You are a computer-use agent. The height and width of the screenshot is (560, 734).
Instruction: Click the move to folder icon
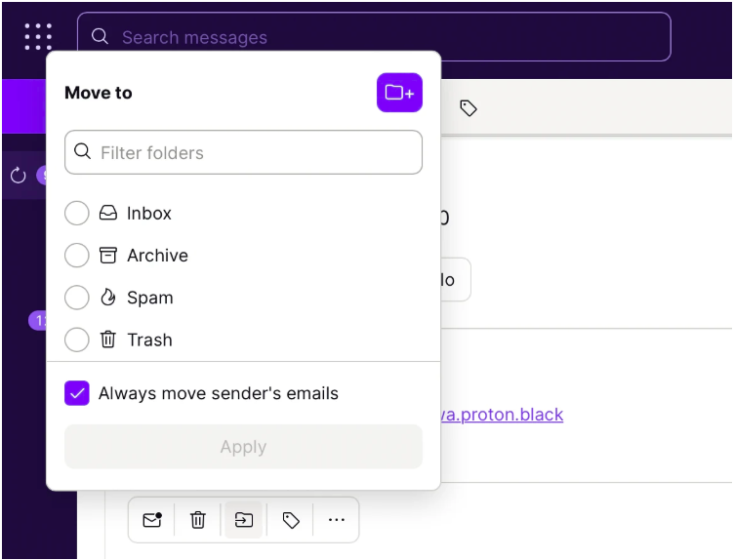(244, 520)
